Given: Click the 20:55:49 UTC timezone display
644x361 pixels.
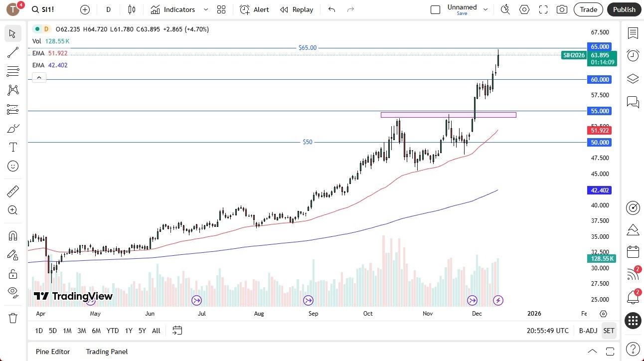Looking at the screenshot, I should (547, 330).
